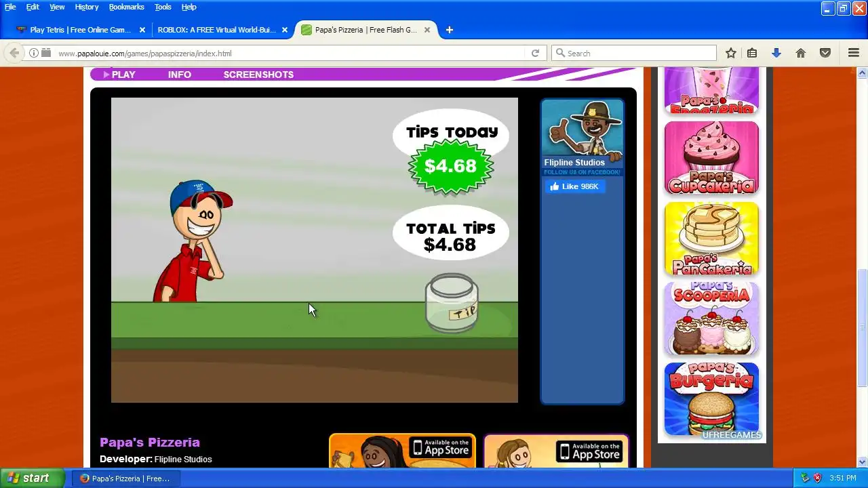
Task: Go to the home page icon
Action: [801, 53]
